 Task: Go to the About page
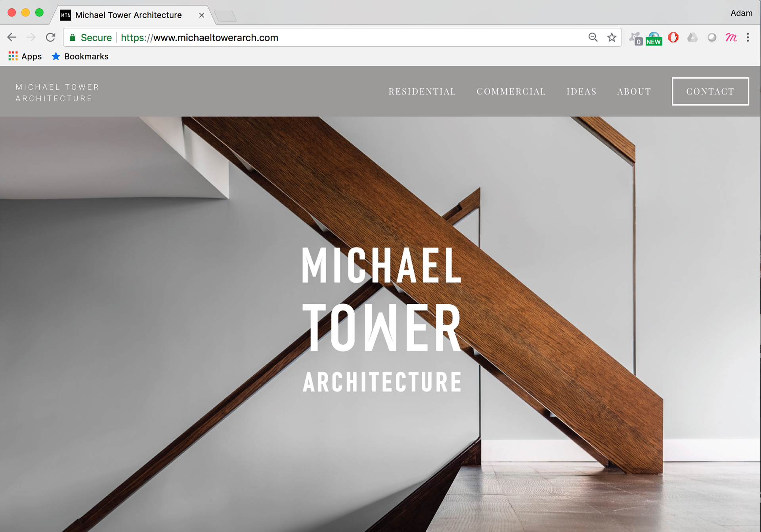point(634,92)
